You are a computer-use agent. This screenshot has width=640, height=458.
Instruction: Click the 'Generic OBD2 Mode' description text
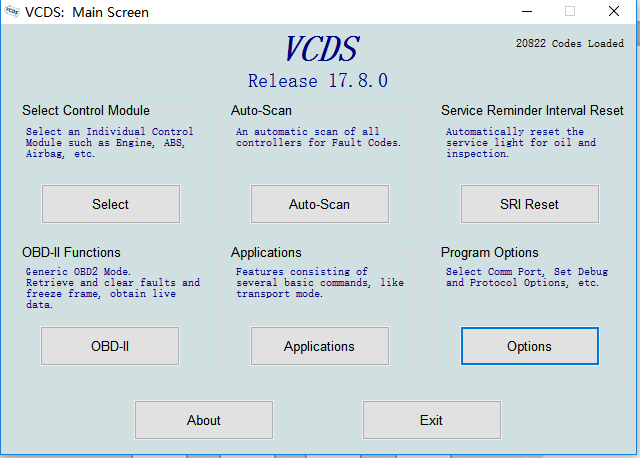(113, 288)
